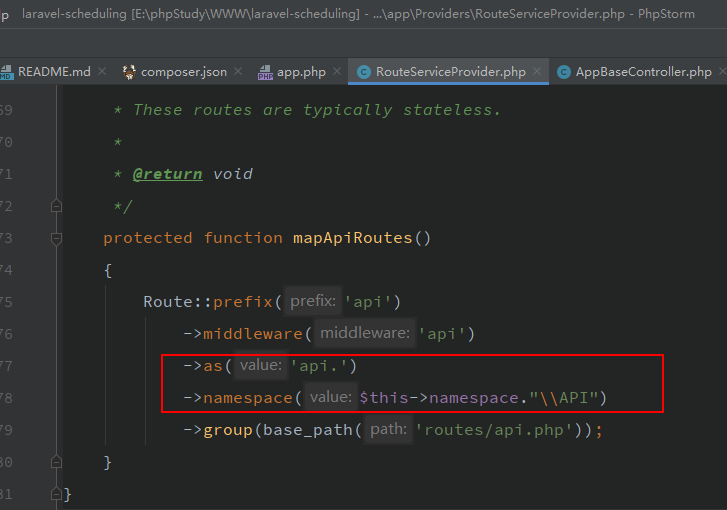Click the PHP file icon on app.php tab

pyautogui.click(x=265, y=72)
